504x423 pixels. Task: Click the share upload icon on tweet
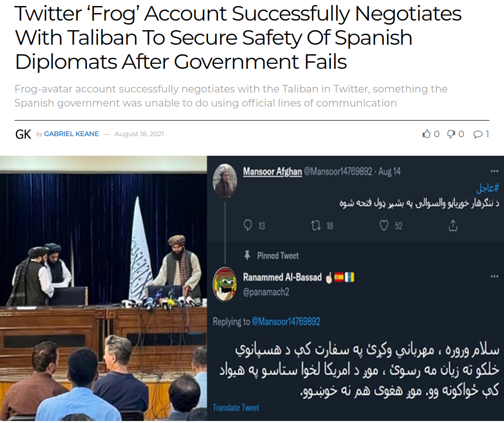tap(453, 226)
